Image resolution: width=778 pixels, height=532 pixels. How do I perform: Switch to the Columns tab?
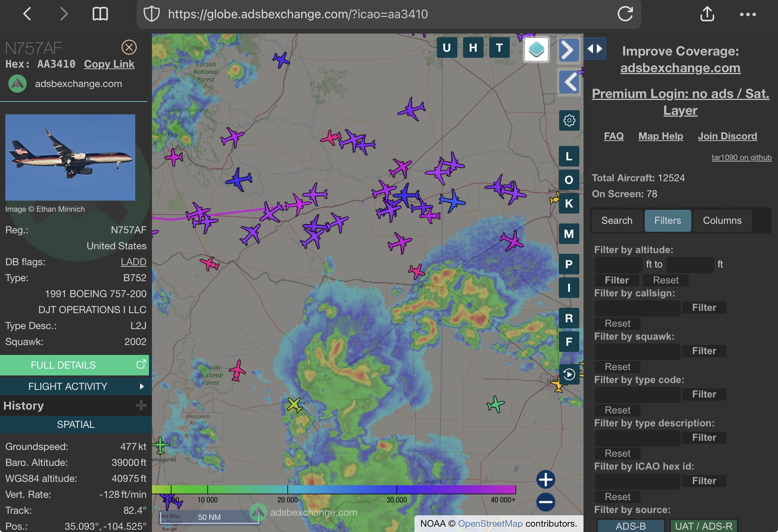(x=722, y=220)
